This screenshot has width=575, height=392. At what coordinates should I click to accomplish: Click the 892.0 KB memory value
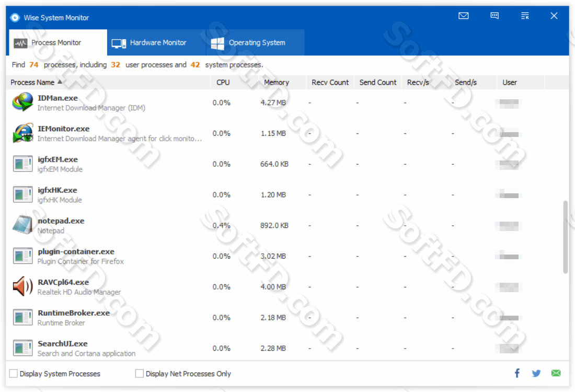point(274,225)
